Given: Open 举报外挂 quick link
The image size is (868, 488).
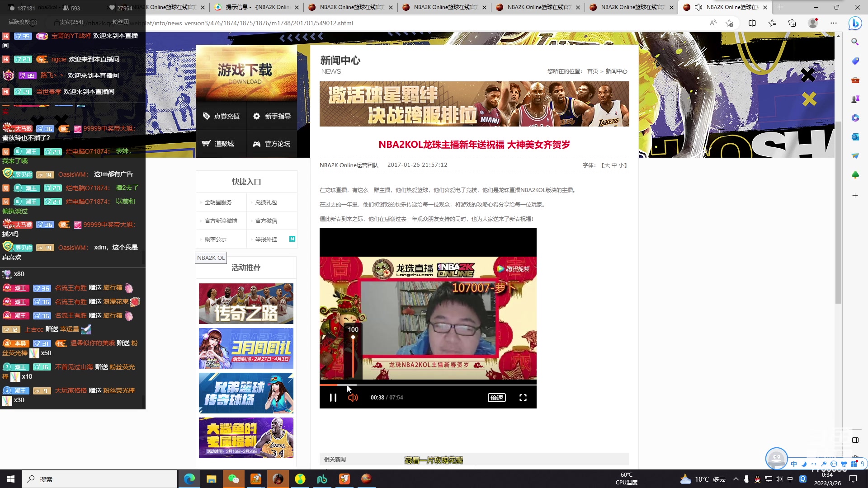Looking at the screenshot, I should click(x=266, y=239).
